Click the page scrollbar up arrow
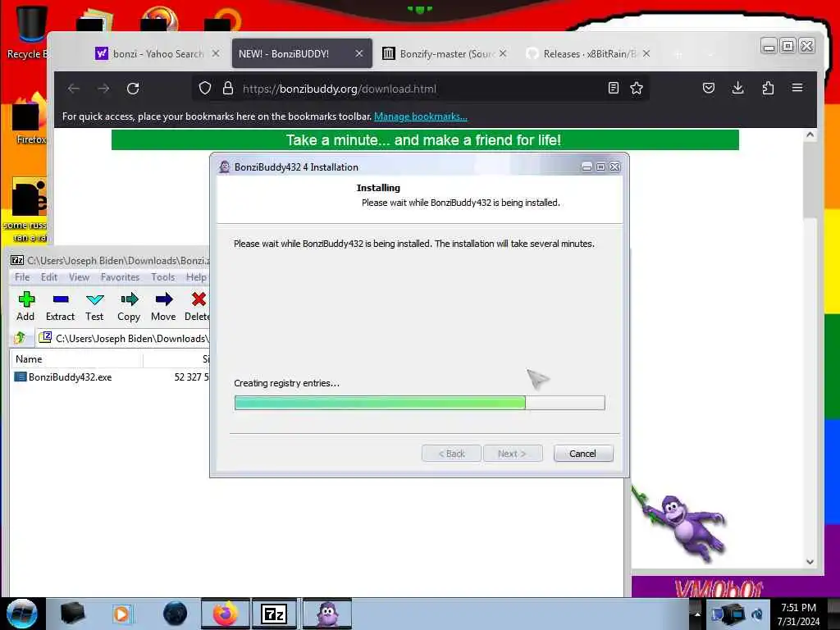This screenshot has height=630, width=840. 810,135
